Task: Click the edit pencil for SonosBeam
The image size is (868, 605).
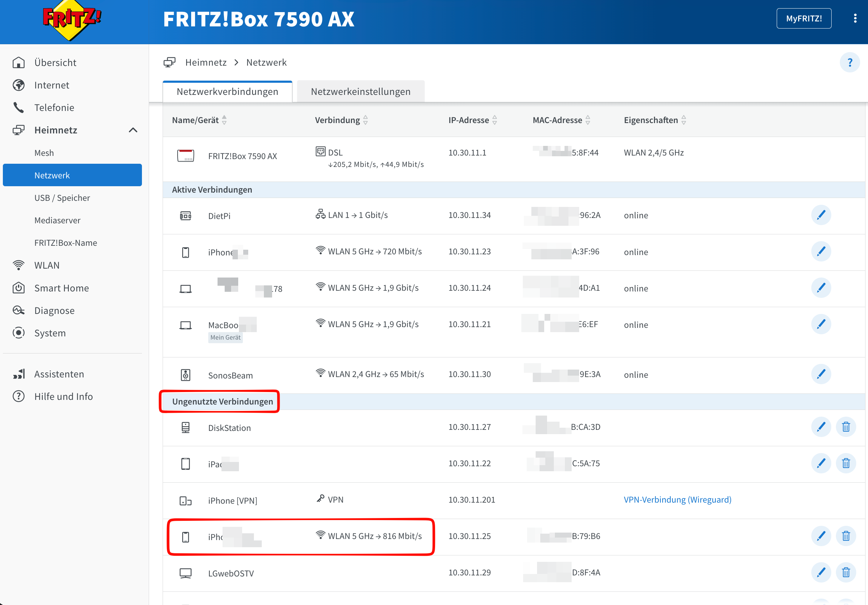Action: 821,374
